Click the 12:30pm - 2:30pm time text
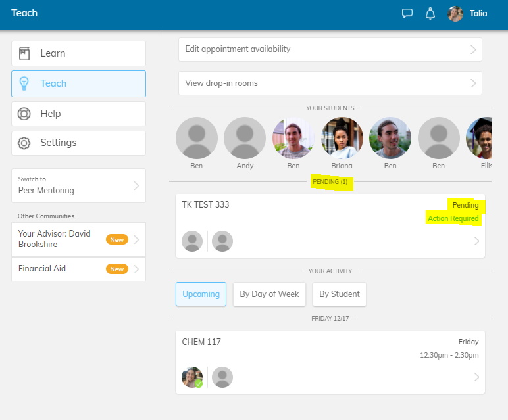This screenshot has width=508, height=420. click(449, 355)
